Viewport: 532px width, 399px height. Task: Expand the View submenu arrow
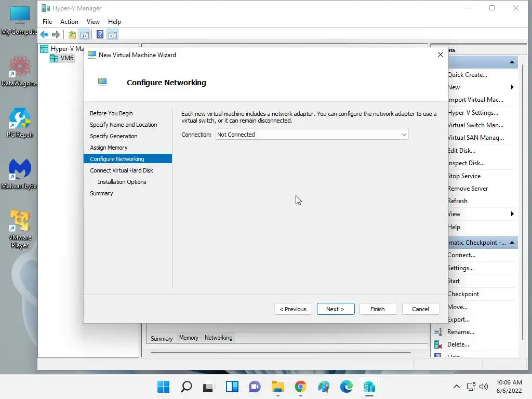[512, 214]
